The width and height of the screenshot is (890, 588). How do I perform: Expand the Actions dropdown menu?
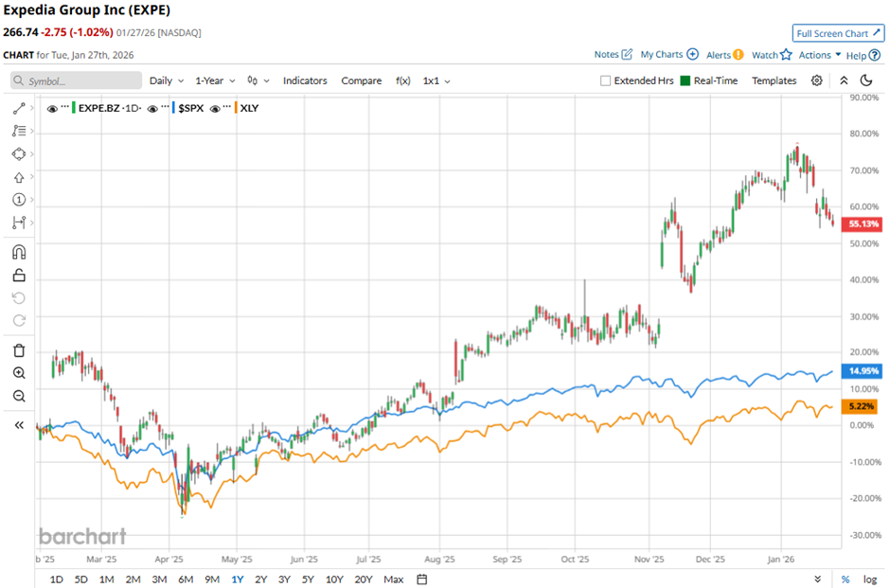coord(819,55)
